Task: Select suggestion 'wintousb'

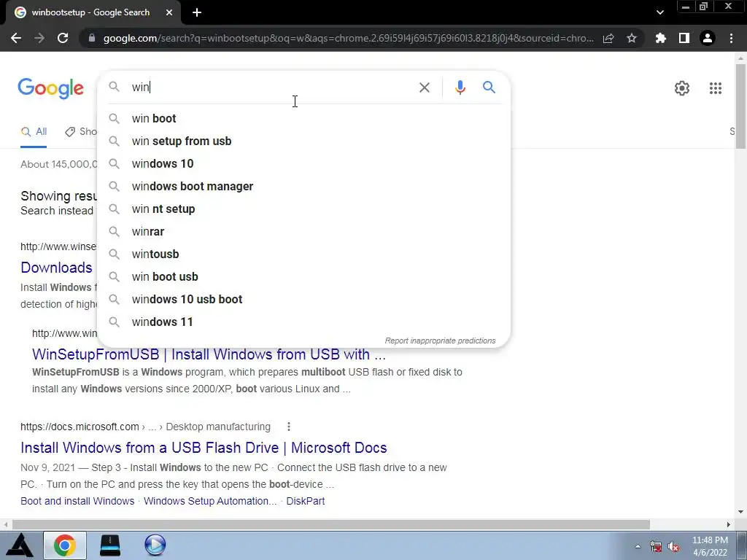Action: [x=303, y=254]
